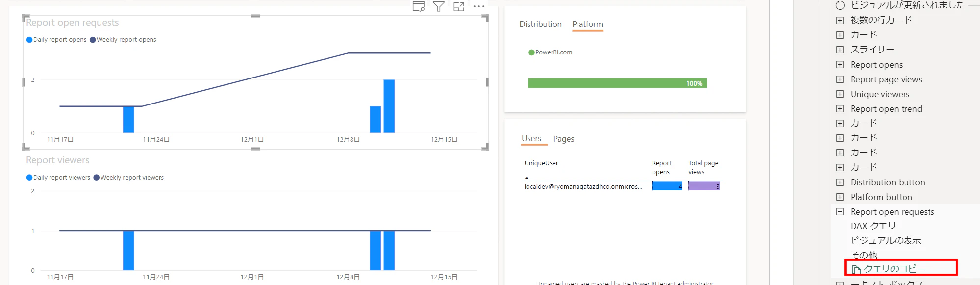Click the Report viewers chart title

click(58, 160)
